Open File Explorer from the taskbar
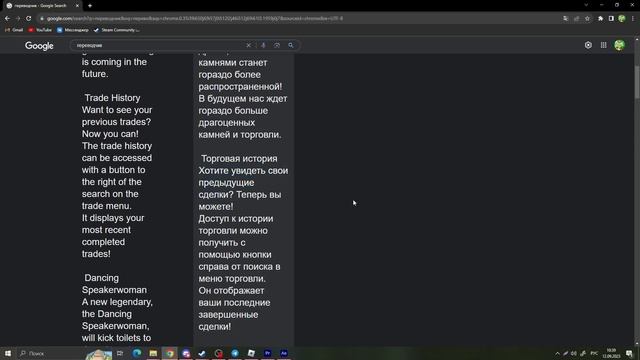The height and width of the screenshot is (360, 640). 153,353
